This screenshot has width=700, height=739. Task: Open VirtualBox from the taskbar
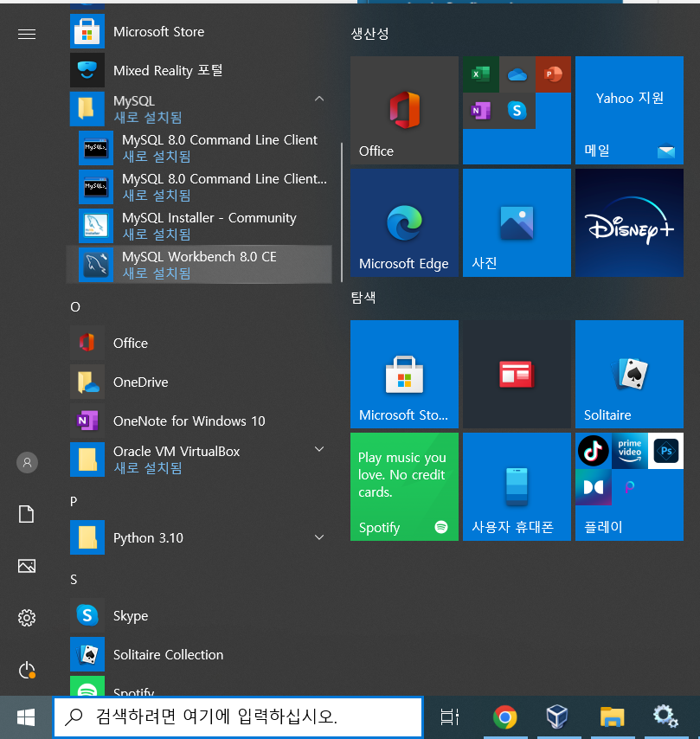557,717
